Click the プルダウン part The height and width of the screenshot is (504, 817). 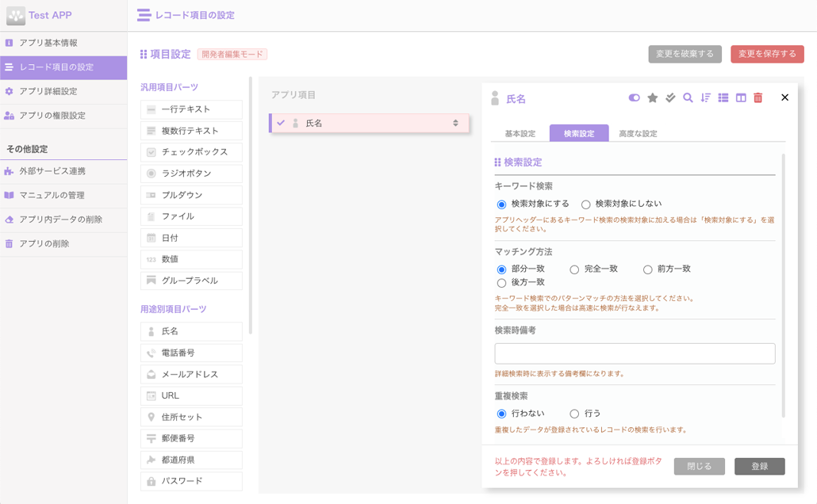tap(191, 195)
